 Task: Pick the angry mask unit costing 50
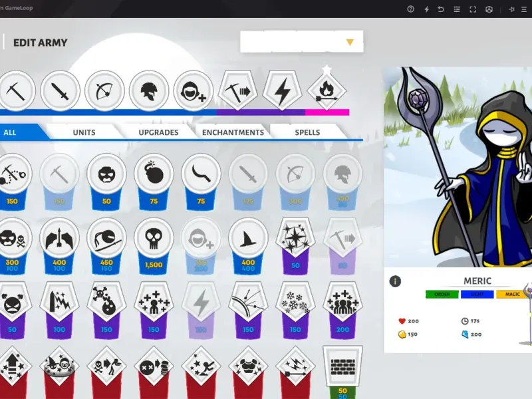pos(106,182)
